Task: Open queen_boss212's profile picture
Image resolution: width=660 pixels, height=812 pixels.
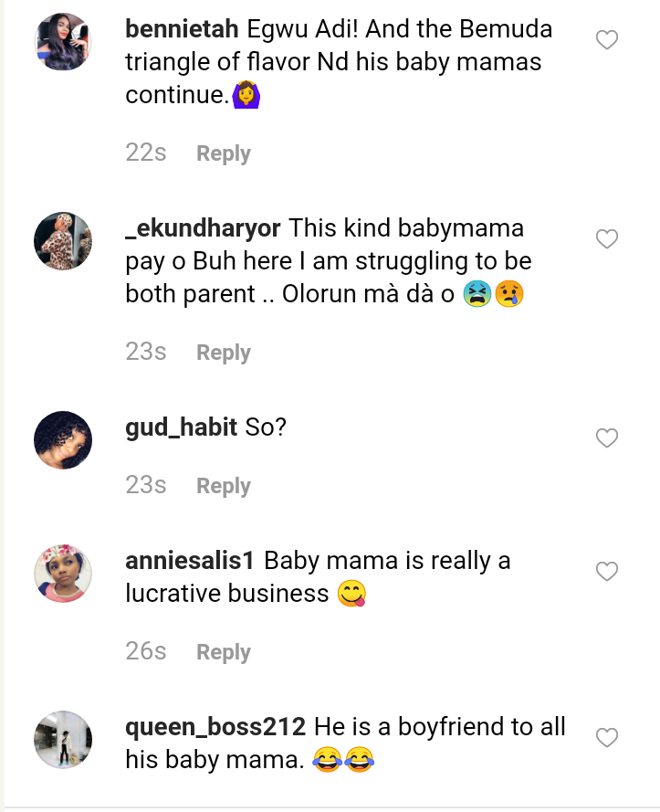Action: coord(63,739)
